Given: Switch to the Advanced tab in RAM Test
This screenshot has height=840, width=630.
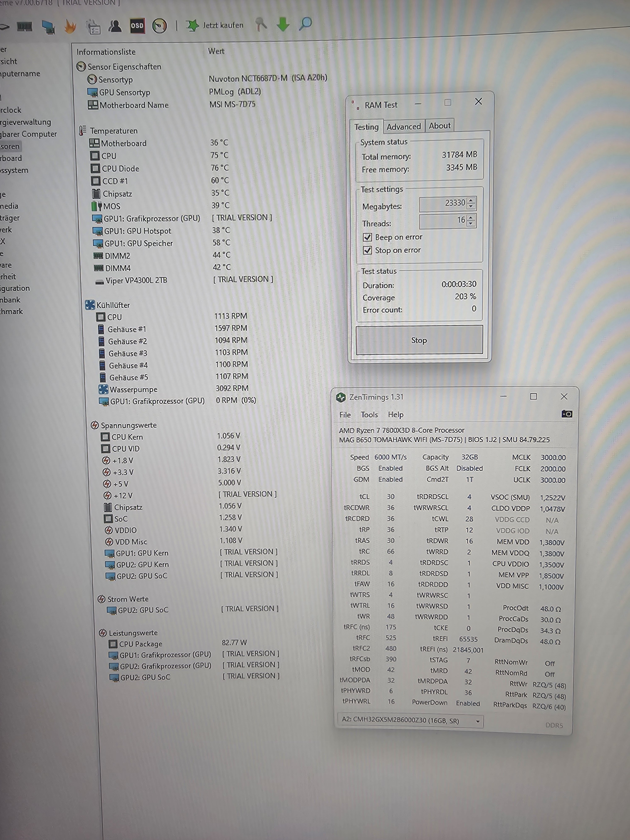Looking at the screenshot, I should tap(403, 126).
